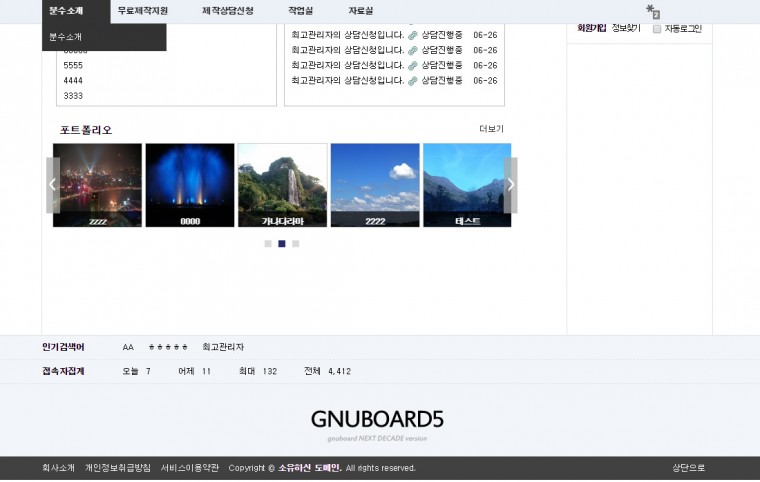The width and height of the screenshot is (760, 482).
Task: Open the 분수소개 top menu
Action: [x=66, y=11]
